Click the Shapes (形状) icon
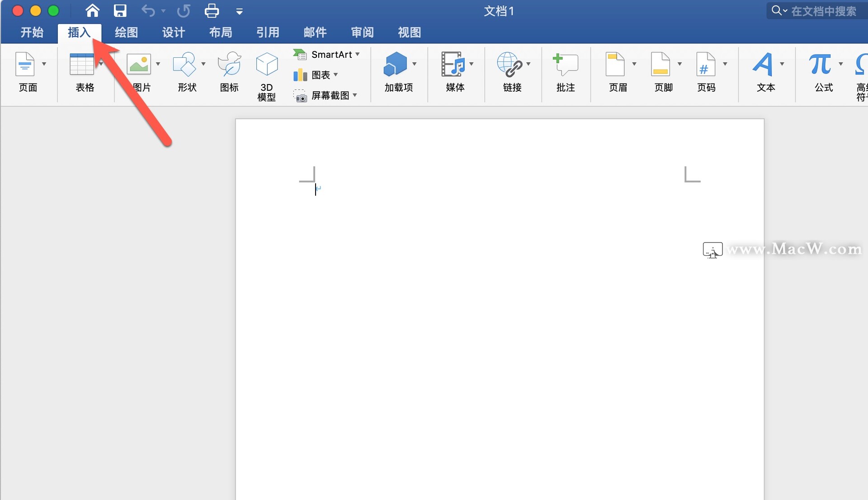Screen dimensions: 868x500 tap(184, 65)
